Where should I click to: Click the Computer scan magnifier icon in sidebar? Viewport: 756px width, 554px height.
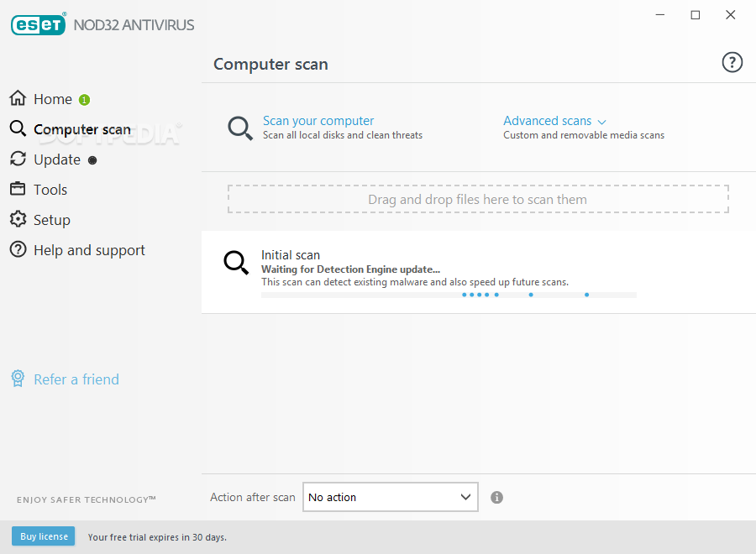[x=18, y=128]
